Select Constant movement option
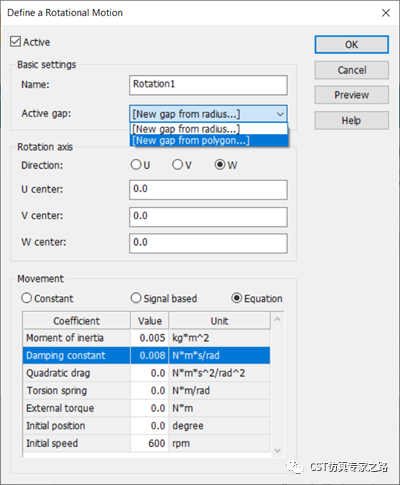Screen dimensions: 400x485 click(x=26, y=298)
